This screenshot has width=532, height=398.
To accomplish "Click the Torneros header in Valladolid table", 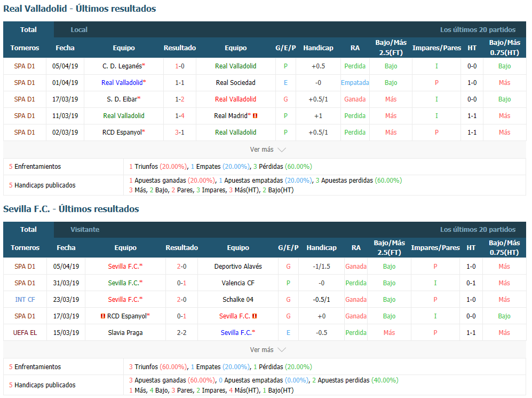I will coord(25,48).
